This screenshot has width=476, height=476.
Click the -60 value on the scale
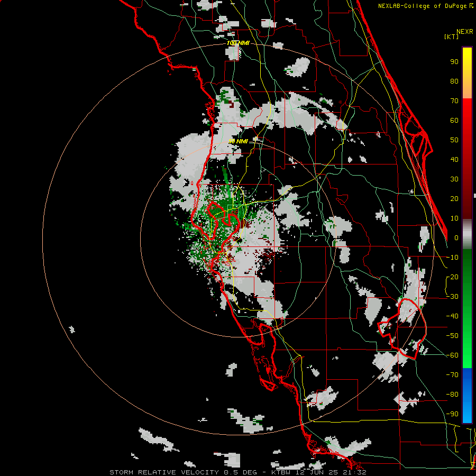coord(452,355)
